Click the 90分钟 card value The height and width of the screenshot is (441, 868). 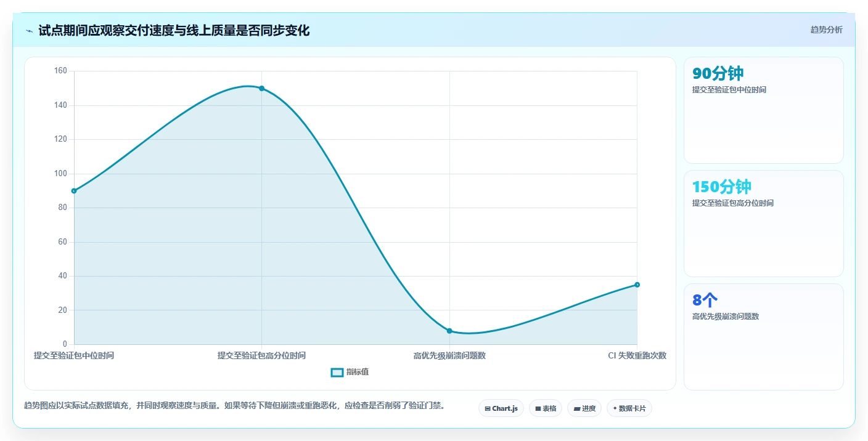(718, 74)
